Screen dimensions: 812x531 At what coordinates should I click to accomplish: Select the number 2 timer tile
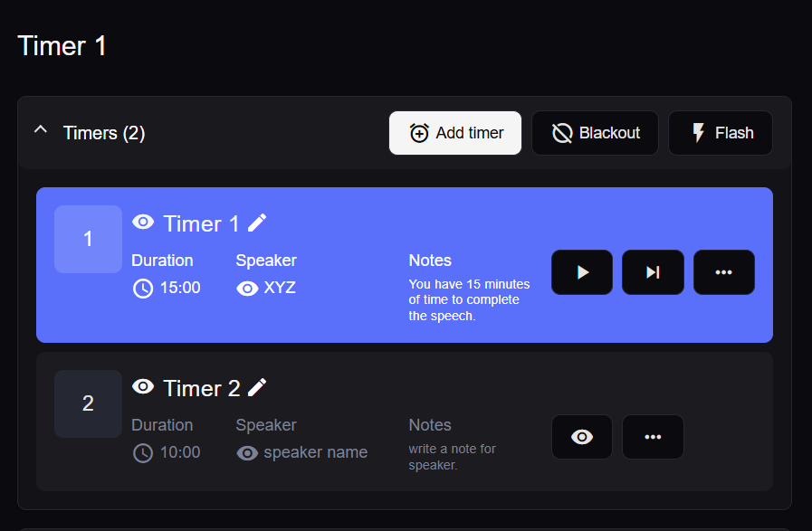(88, 403)
